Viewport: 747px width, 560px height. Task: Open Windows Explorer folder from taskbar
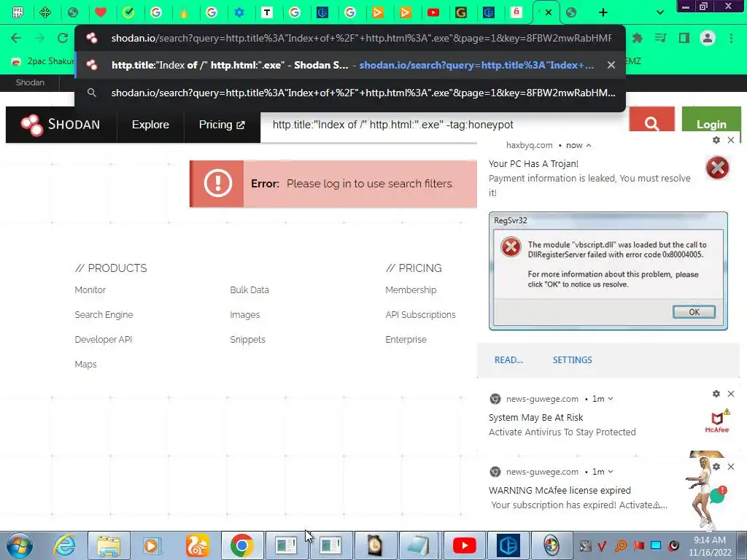click(109, 545)
